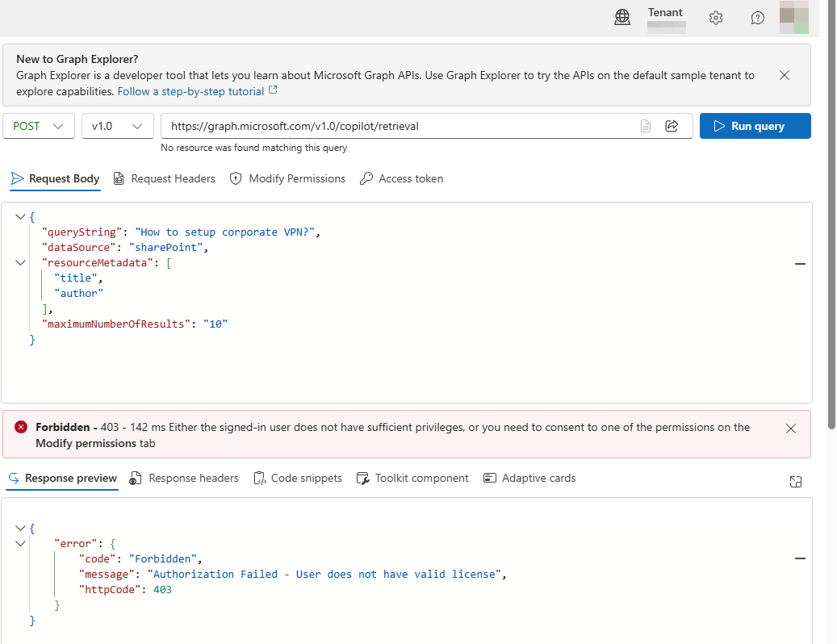Dismiss the New to Graph Explorer banner

(785, 75)
